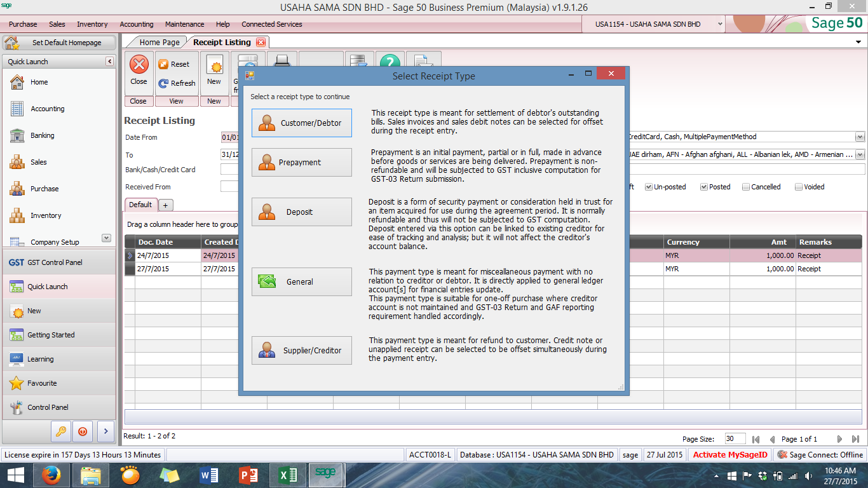Go to the last page of results
This screenshot has height=488, width=868.
(855, 439)
